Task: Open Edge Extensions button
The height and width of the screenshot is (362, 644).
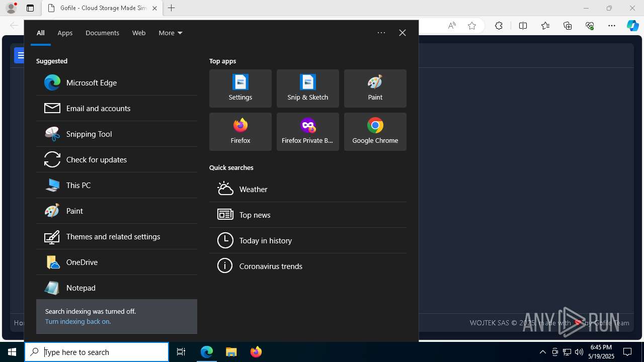Action: coord(499,26)
